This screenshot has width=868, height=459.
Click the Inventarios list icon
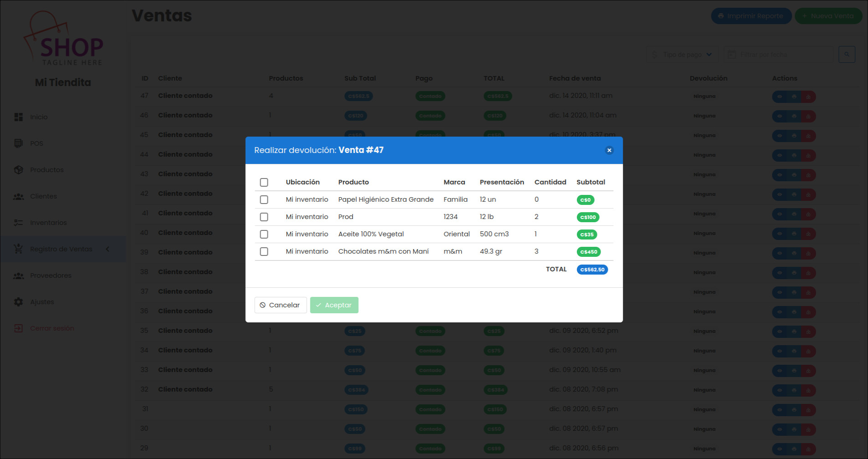pos(18,223)
